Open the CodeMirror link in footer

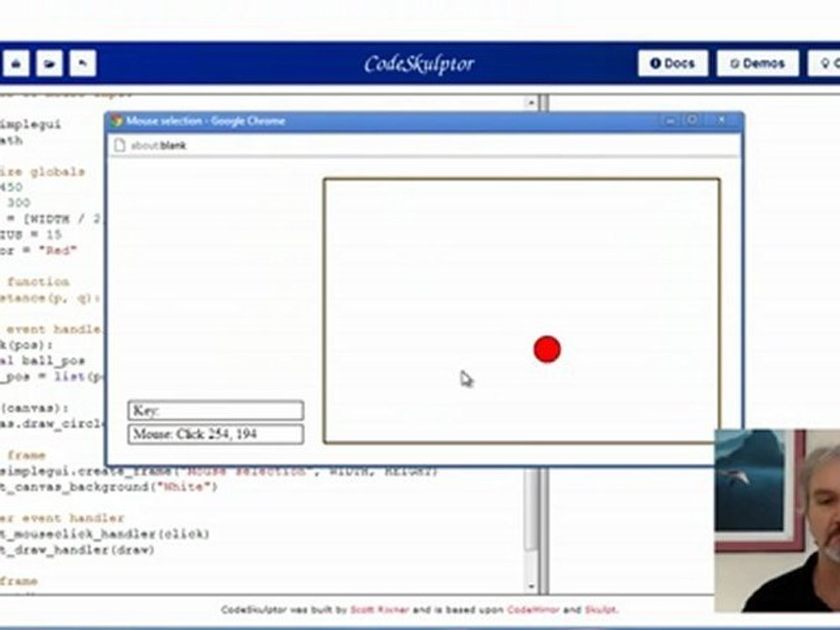tap(533, 610)
